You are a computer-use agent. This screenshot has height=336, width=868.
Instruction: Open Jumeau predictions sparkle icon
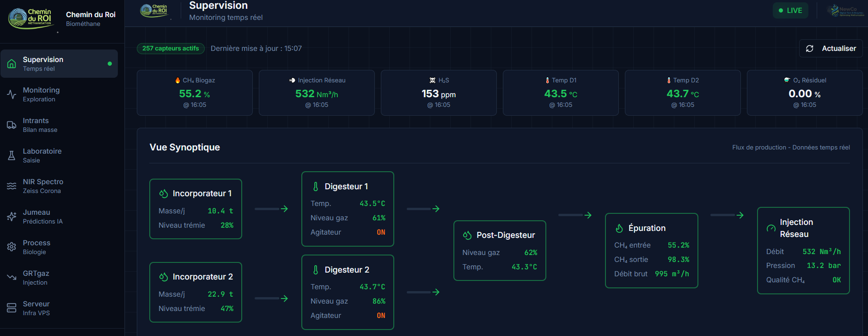[x=12, y=217]
